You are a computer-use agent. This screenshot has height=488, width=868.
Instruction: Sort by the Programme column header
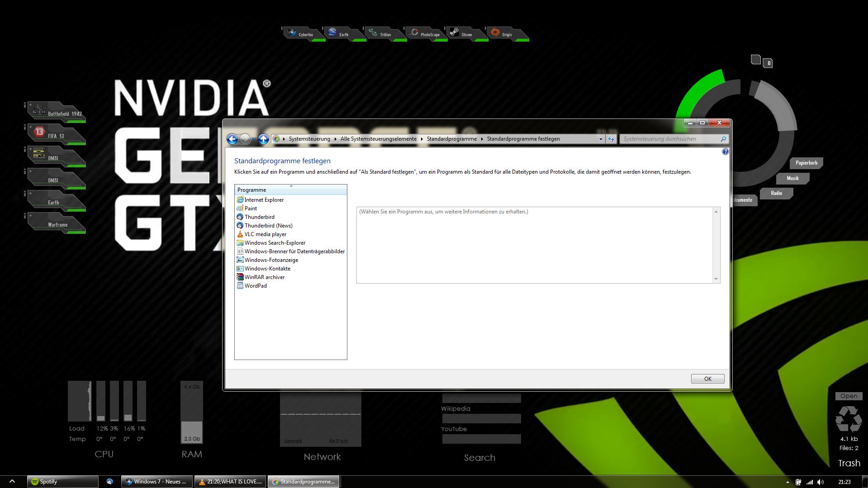tap(291, 190)
